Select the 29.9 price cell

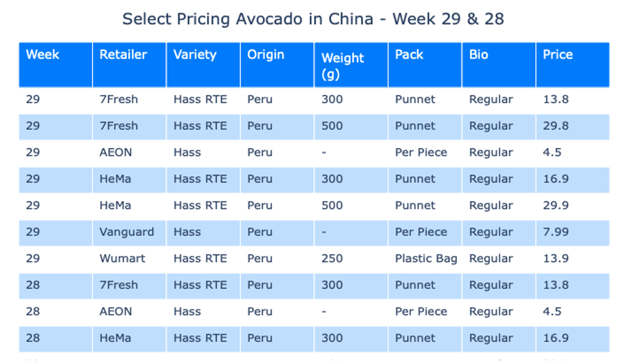pyautogui.click(x=573, y=205)
